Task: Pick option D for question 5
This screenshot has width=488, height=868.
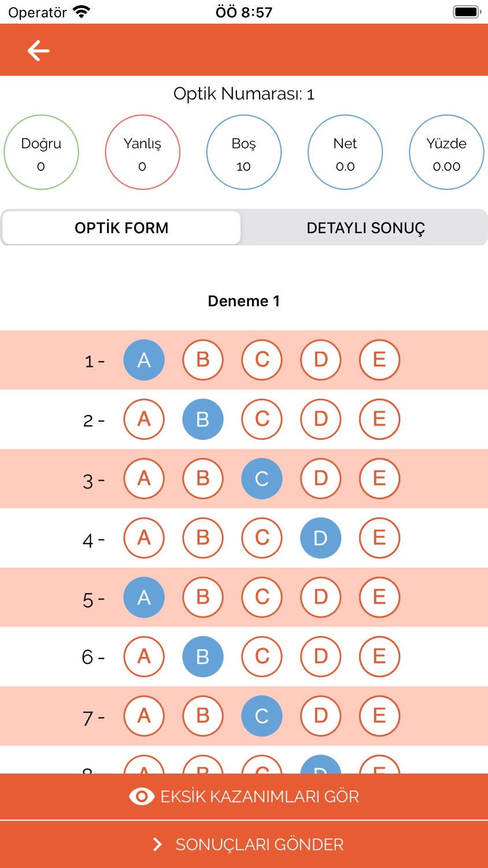Action: (321, 597)
